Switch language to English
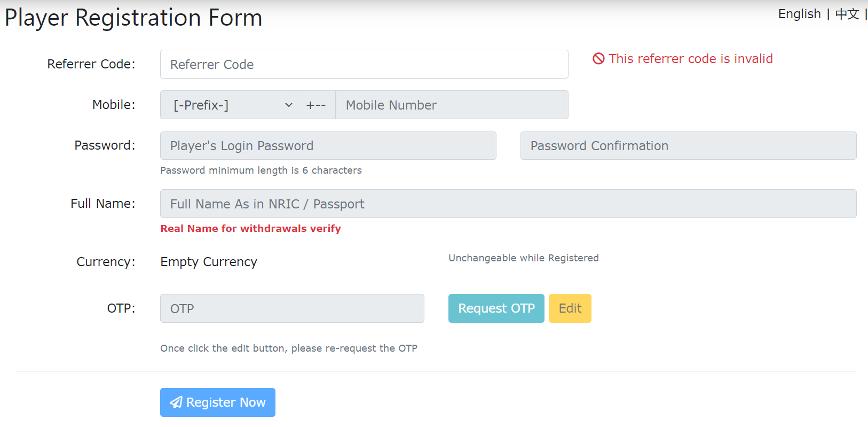868x427 pixels. 799,14
